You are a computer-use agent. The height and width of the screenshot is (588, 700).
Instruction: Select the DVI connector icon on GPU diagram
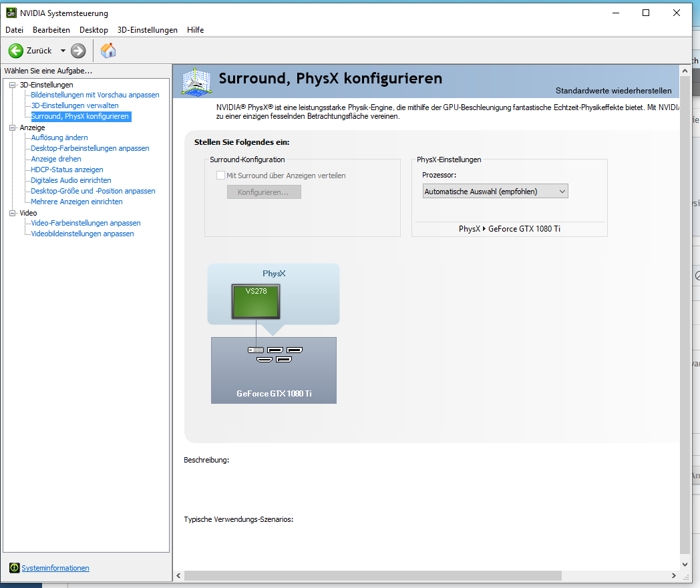pyautogui.click(x=256, y=350)
